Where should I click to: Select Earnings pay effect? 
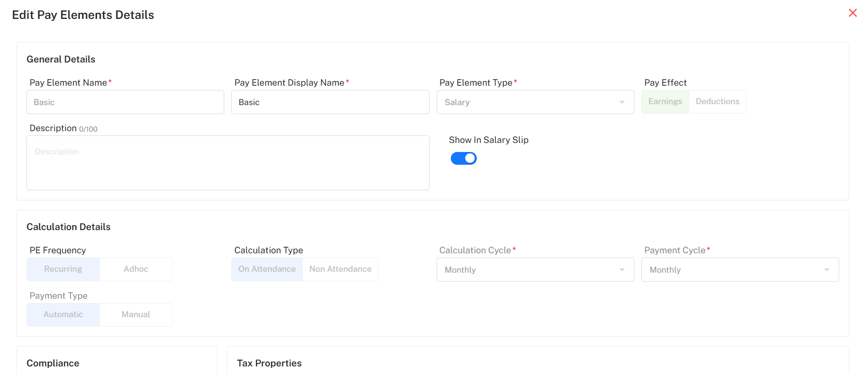tap(665, 102)
